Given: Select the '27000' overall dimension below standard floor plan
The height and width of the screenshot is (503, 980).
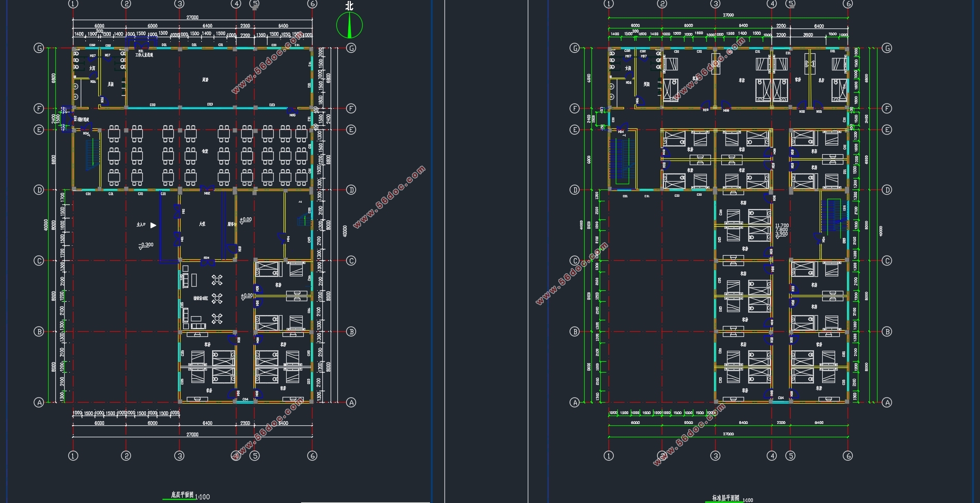Looking at the screenshot, I should click(x=728, y=434).
